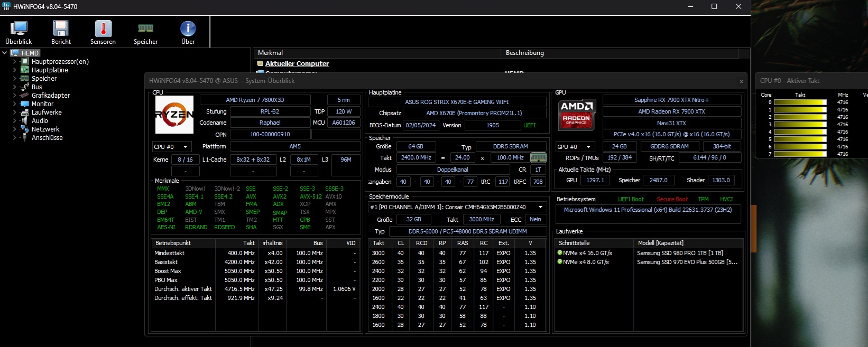Viewport: 868px width, 347px height.
Task: Click the Ryzen CPU logo image
Action: (x=174, y=115)
